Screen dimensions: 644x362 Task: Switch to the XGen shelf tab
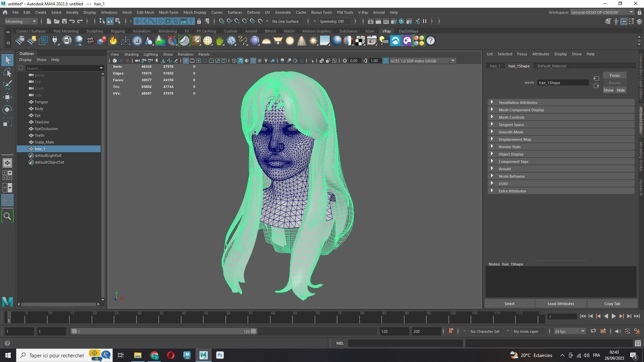[369, 31]
